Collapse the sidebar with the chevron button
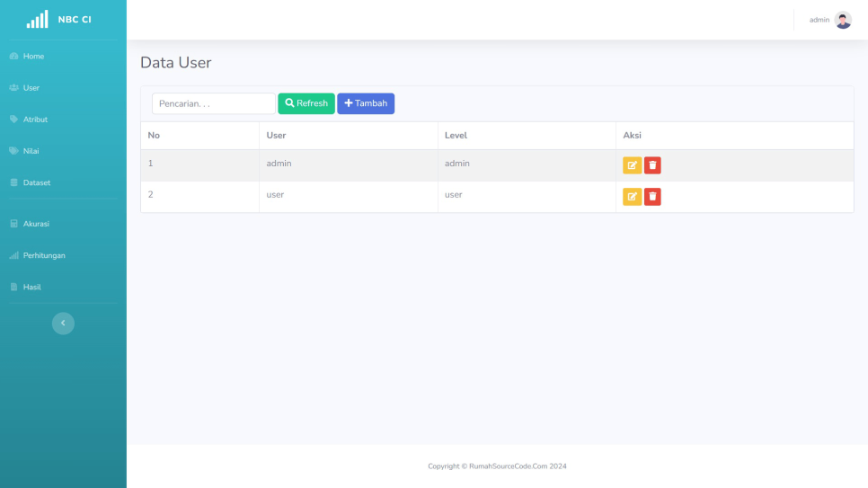The image size is (868, 488). pos(63,324)
